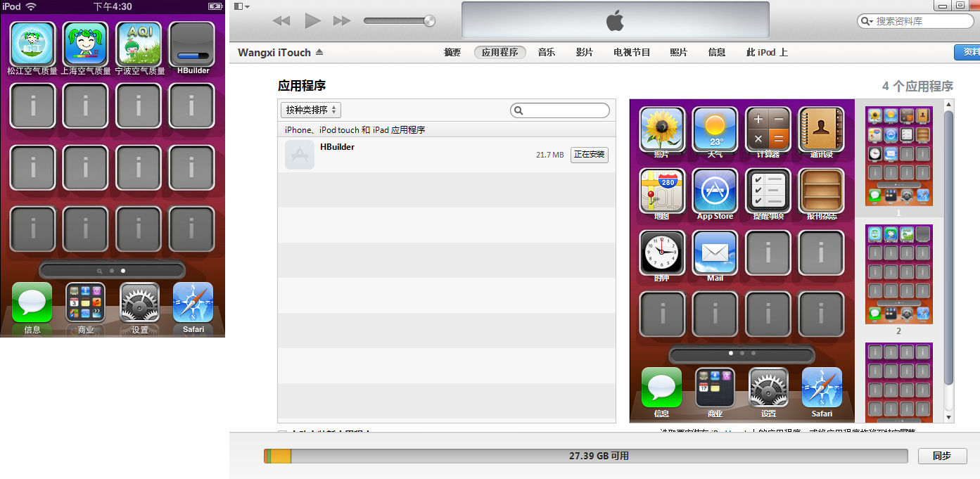Click the 4 个应用程序 count label

click(917, 87)
